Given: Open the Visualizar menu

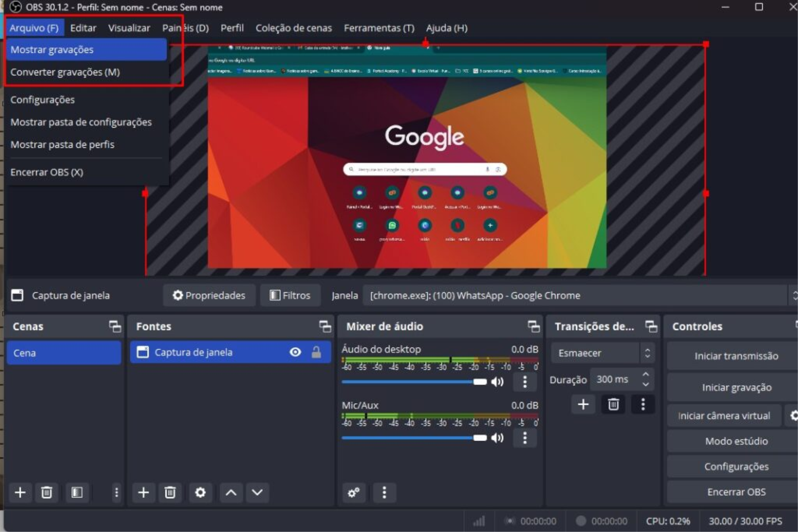Looking at the screenshot, I should [129, 28].
